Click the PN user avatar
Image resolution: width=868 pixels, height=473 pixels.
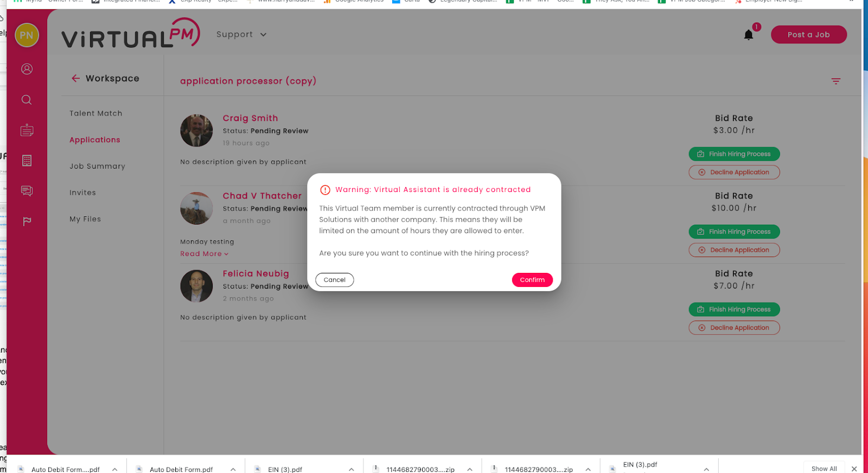coord(27,35)
